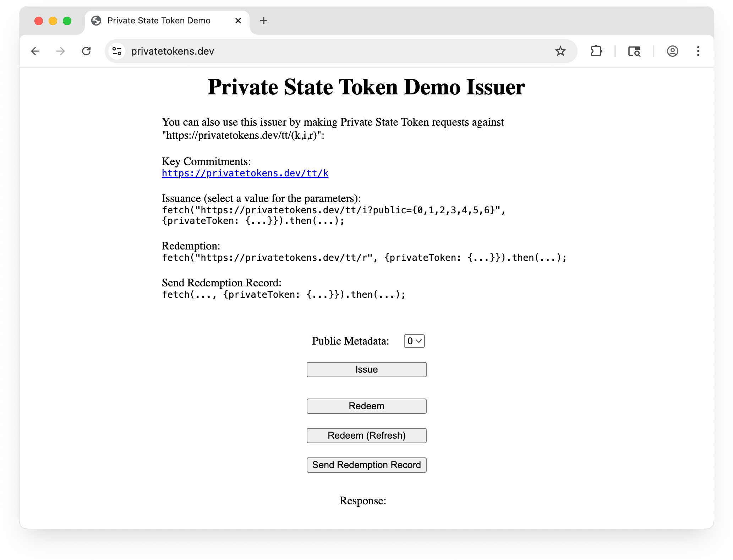
Task: Reload the current page
Action: tap(86, 51)
